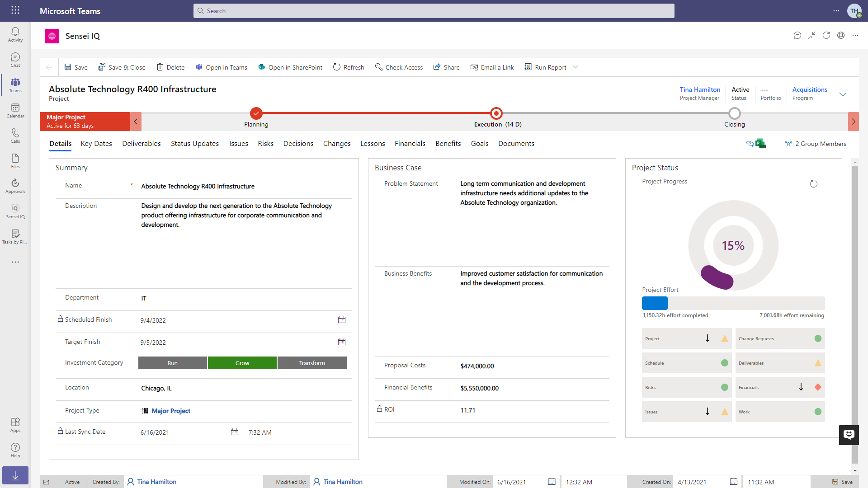The image size is (868, 488).
Task: Advance to next stage with right chevron
Action: click(854, 122)
